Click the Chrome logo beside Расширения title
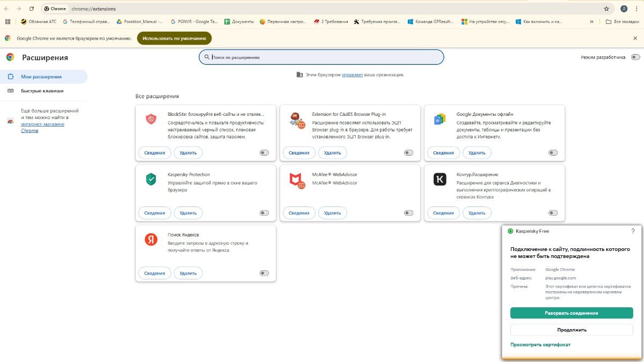Image resolution: width=644 pixels, height=362 pixels. 10,57
